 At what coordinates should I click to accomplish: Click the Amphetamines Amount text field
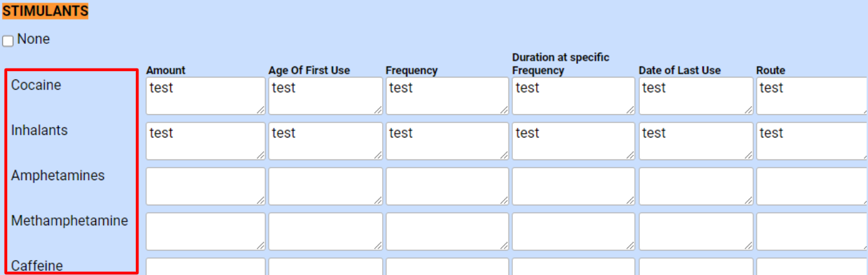pos(206,186)
